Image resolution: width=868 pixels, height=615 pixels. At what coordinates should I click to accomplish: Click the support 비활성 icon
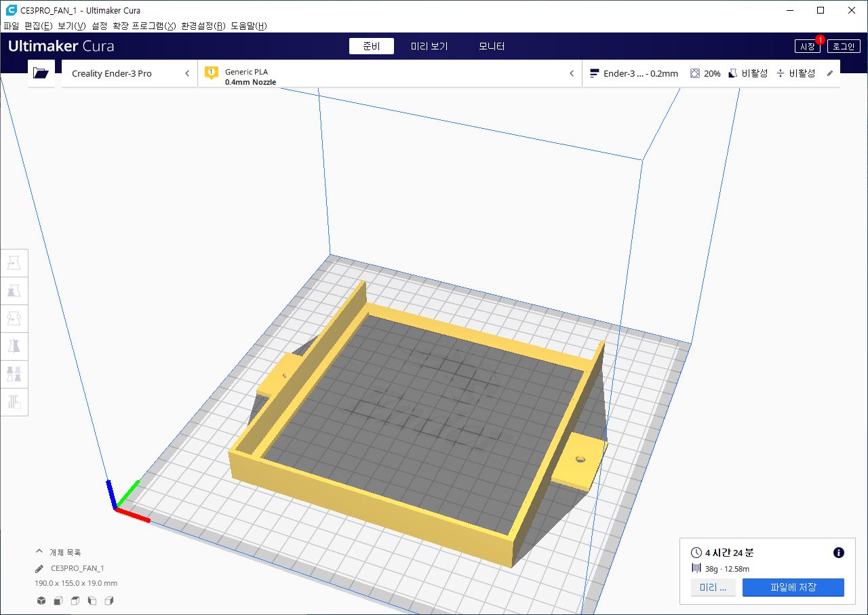(x=733, y=73)
